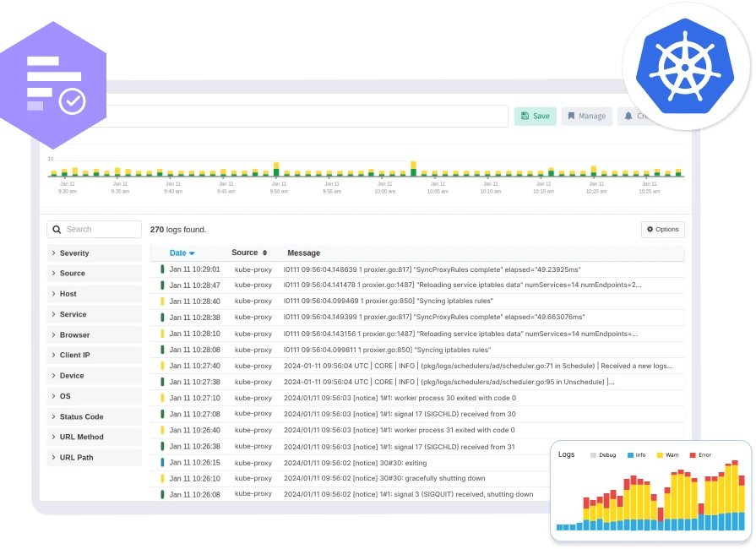
Task: Expand the Status Code filter
Action: tap(80, 416)
